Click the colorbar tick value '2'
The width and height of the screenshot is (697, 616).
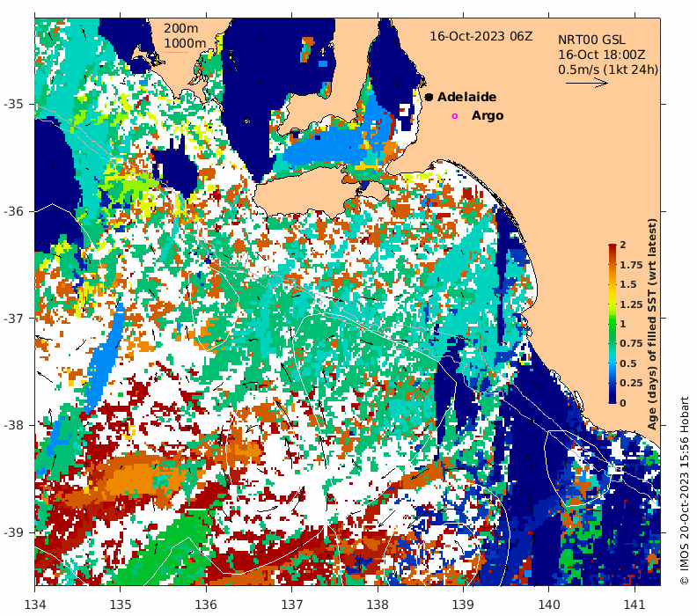click(623, 245)
